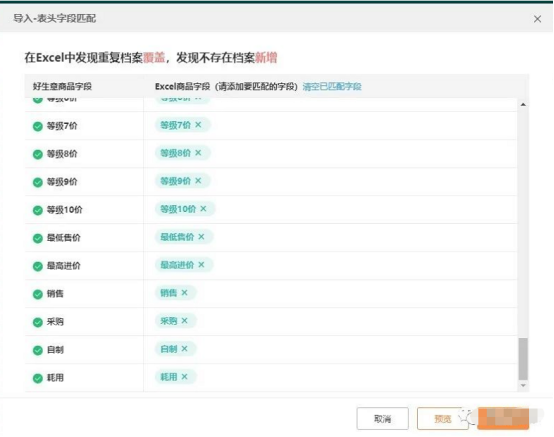Click scrollbar up arrow
Screen dimensions: 554x437
tap(523, 105)
